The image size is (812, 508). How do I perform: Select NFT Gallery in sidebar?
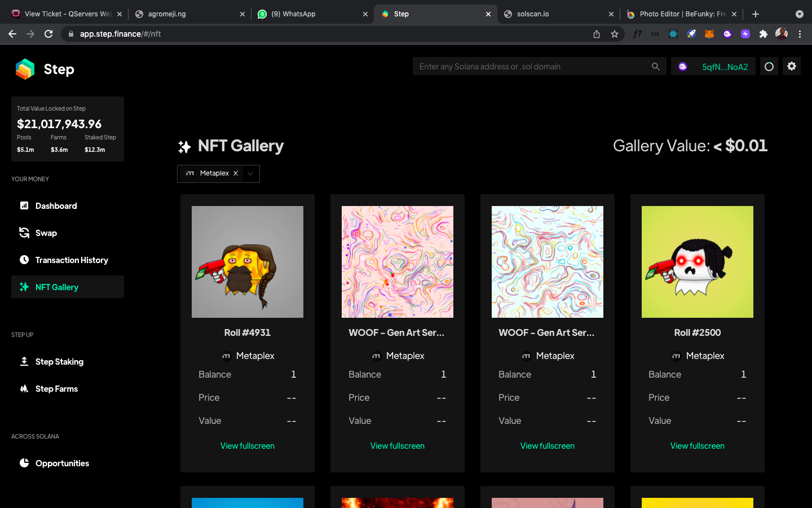coord(68,287)
